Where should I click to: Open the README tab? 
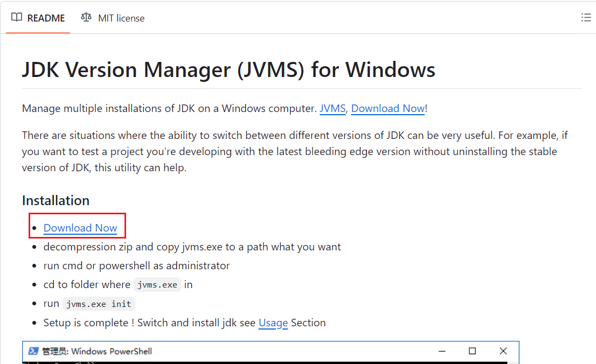tap(38, 18)
